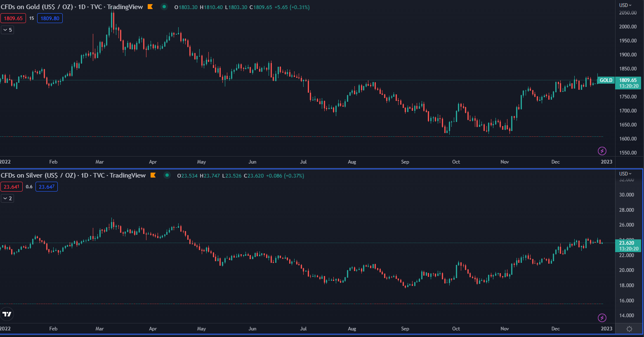644x337 pixels.
Task: Select the CFDs on Silver symbol title
Action: pos(73,176)
